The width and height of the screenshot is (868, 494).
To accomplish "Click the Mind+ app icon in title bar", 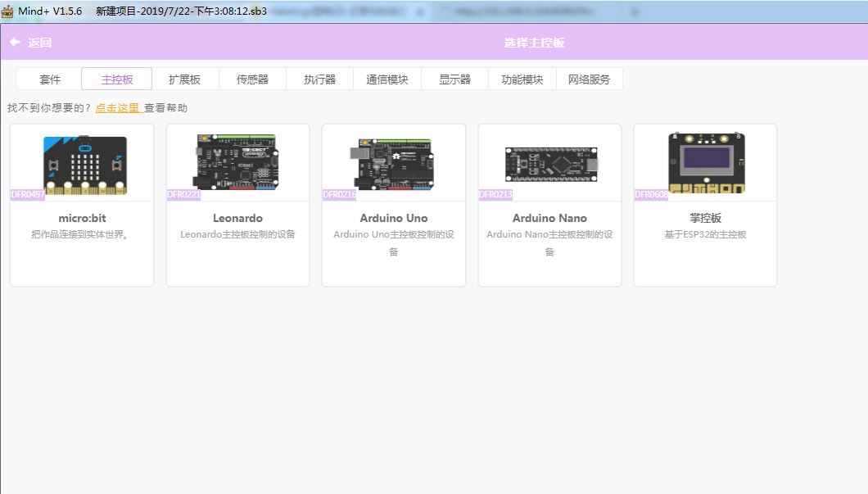I will tap(7, 11).
